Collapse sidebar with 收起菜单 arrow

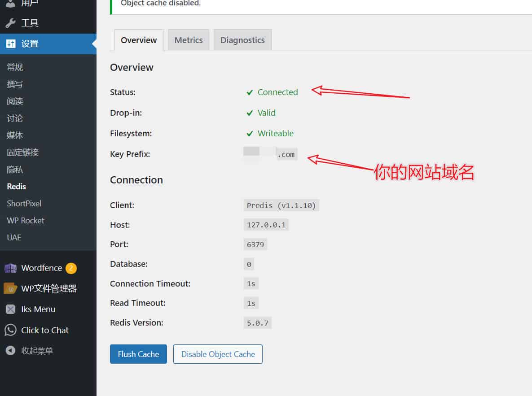coord(10,351)
